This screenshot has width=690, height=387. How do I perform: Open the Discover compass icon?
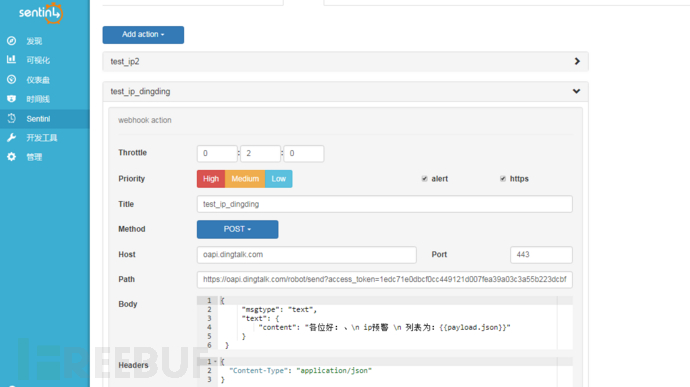(11, 41)
